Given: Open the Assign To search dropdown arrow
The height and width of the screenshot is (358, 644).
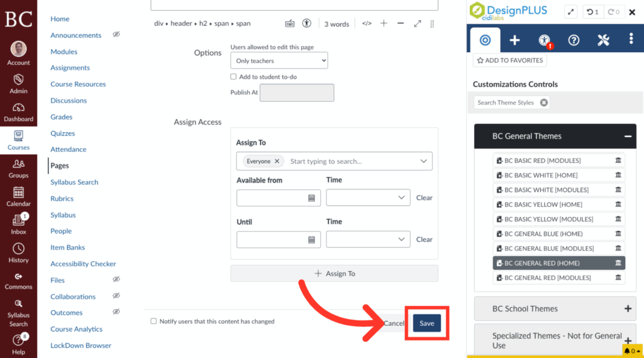Looking at the screenshot, I should click(x=423, y=161).
